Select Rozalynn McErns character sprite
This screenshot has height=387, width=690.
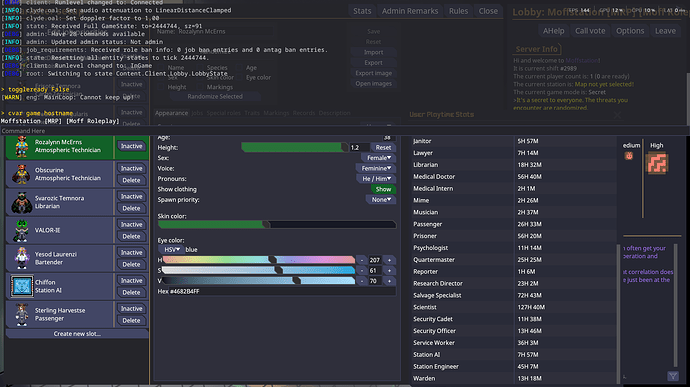click(21, 147)
